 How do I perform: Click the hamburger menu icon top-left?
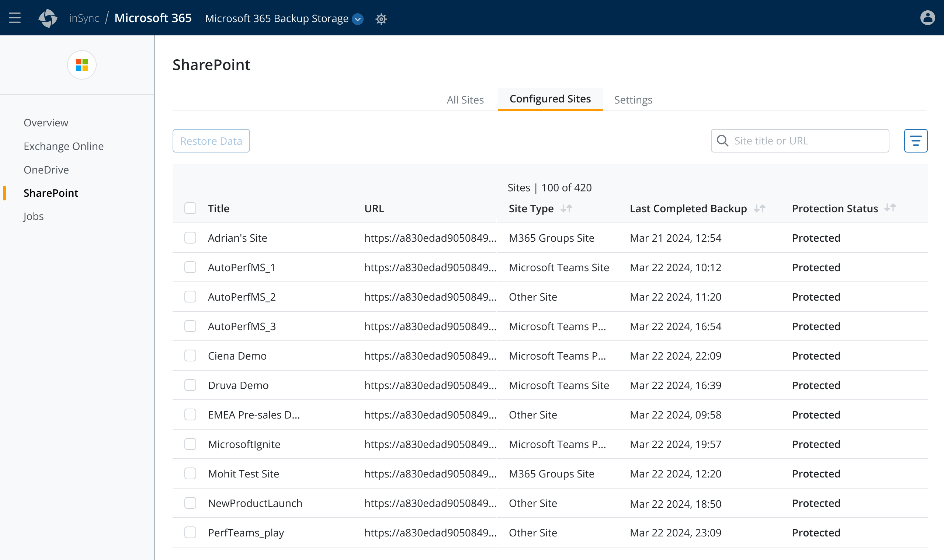(15, 18)
